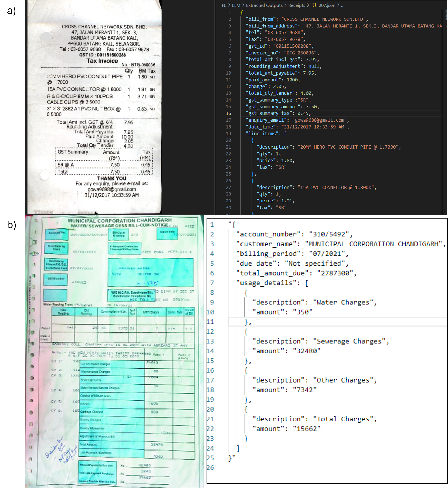The width and height of the screenshot is (448, 488).
Task: Click the Total Charges description text
Action: [x=343, y=419]
